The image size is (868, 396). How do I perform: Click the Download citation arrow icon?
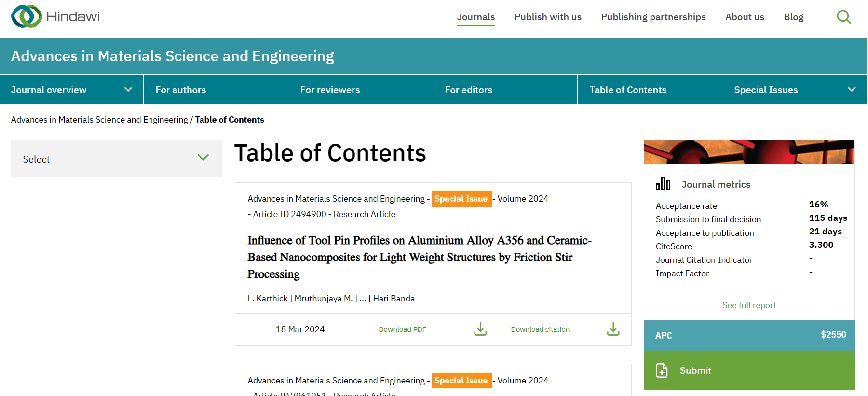[x=613, y=329]
